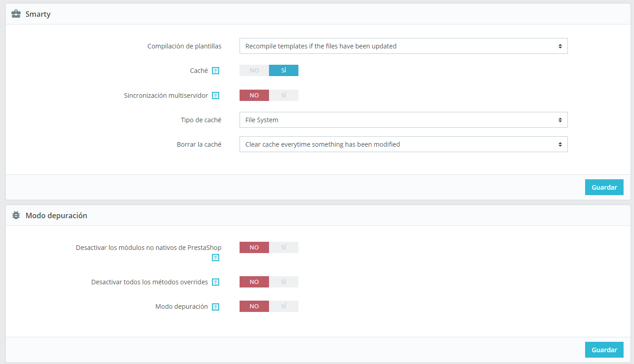Set Desactivar todos los métodos overrides to SÍ
The height and width of the screenshot is (364, 634).
tap(283, 282)
